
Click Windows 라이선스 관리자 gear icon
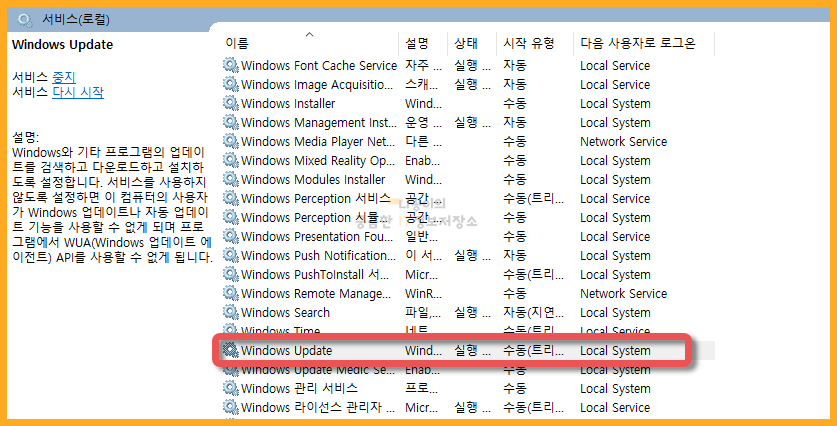(x=231, y=407)
